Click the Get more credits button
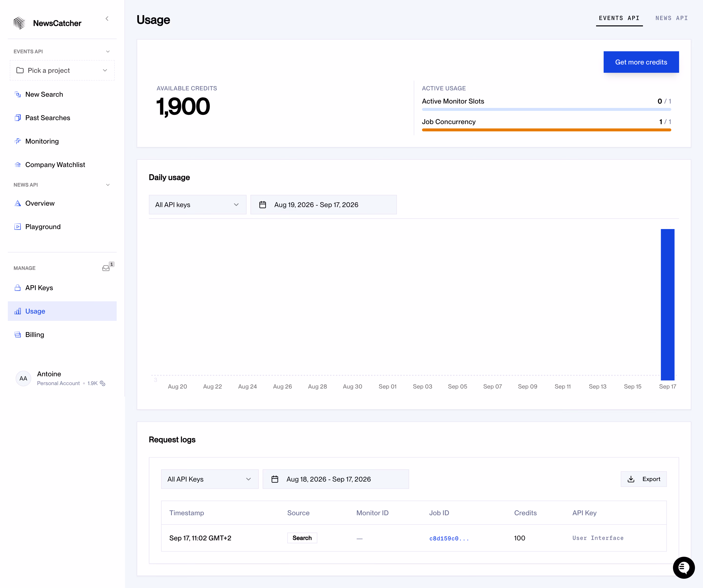 (x=641, y=62)
